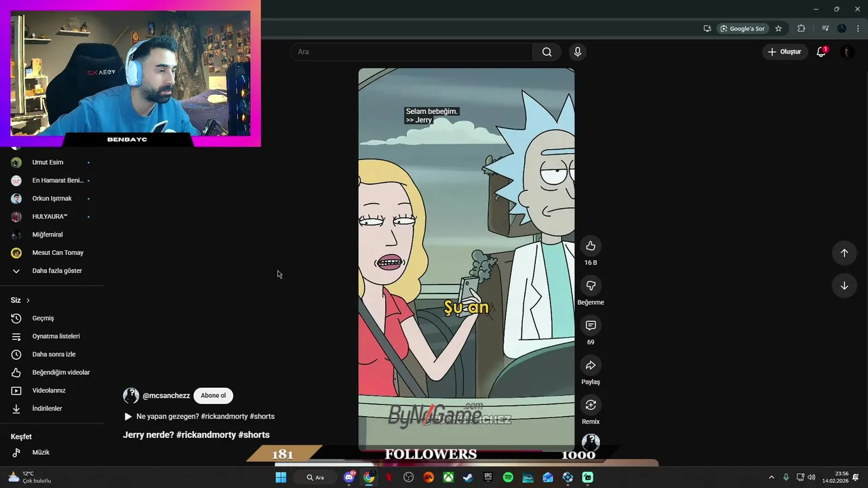Image resolution: width=868 pixels, height=488 pixels.
Task: Open Steam from the taskbar
Action: pos(468,478)
